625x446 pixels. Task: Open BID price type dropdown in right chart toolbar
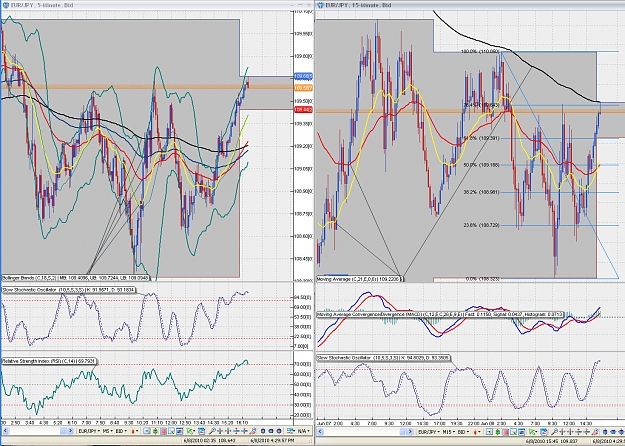464,432
